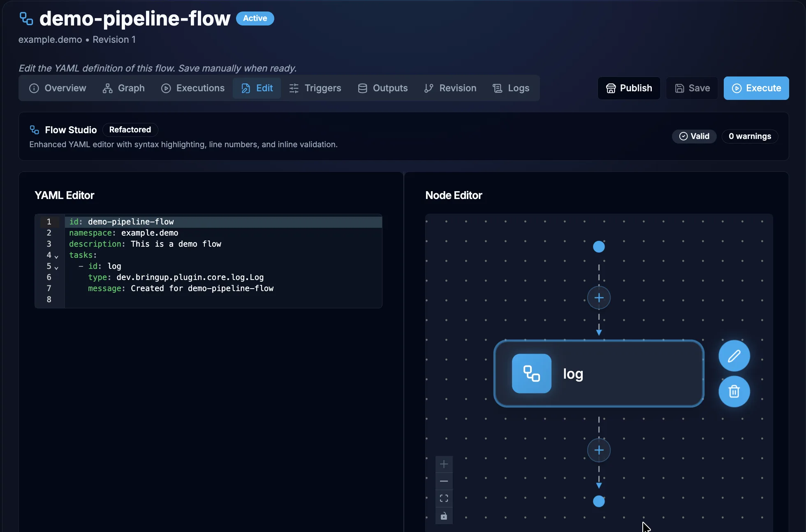Switch to the Revision tab

click(x=450, y=88)
